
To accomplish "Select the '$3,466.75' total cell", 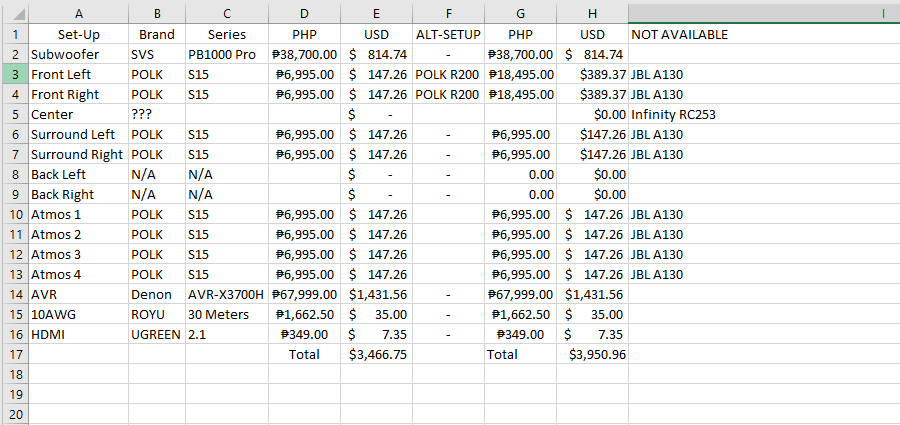I will 377,354.
